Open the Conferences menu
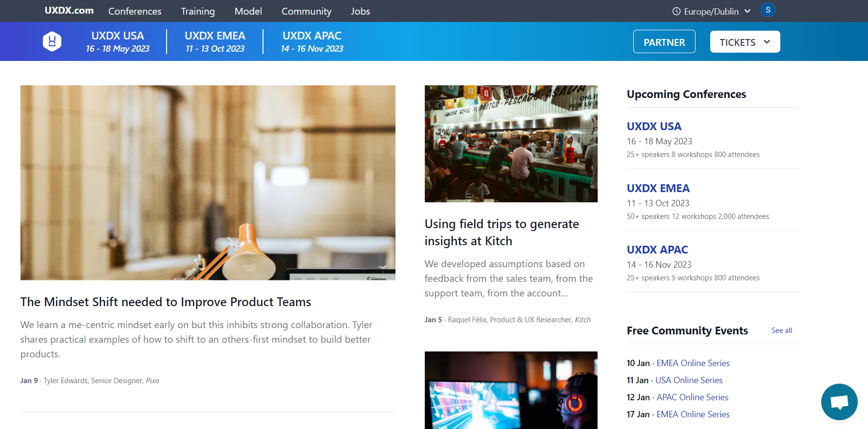This screenshot has width=868, height=429. pos(135,11)
